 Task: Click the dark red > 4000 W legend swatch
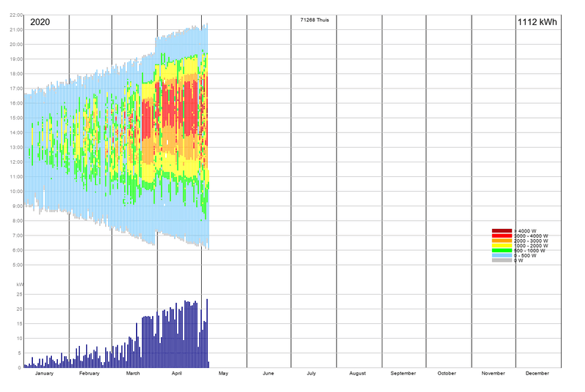pyautogui.click(x=502, y=231)
